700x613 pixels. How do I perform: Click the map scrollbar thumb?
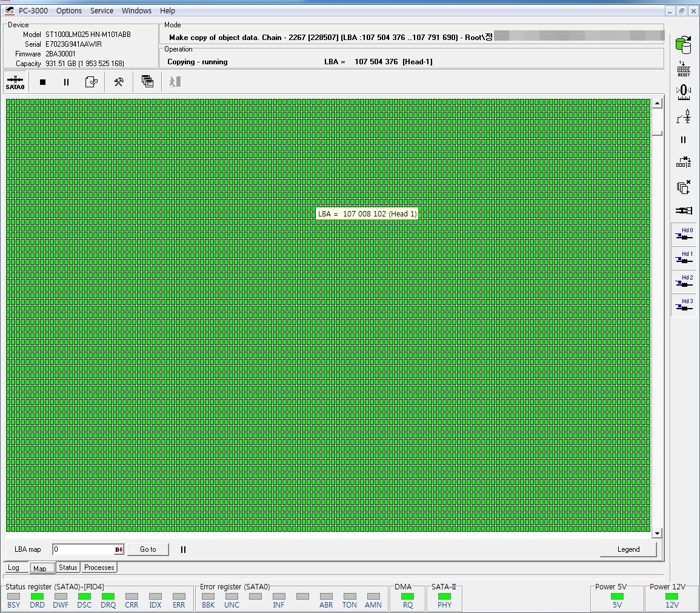[x=657, y=133]
